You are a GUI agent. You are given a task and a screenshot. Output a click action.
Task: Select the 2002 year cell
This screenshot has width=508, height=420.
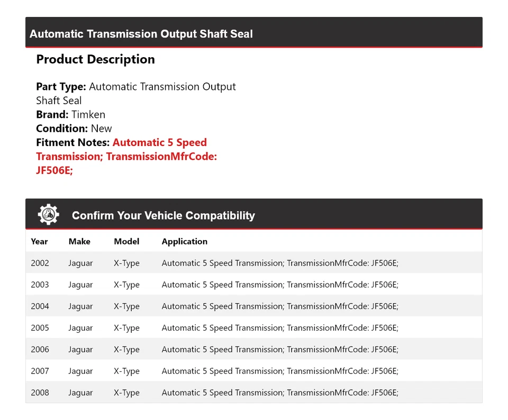(x=40, y=263)
